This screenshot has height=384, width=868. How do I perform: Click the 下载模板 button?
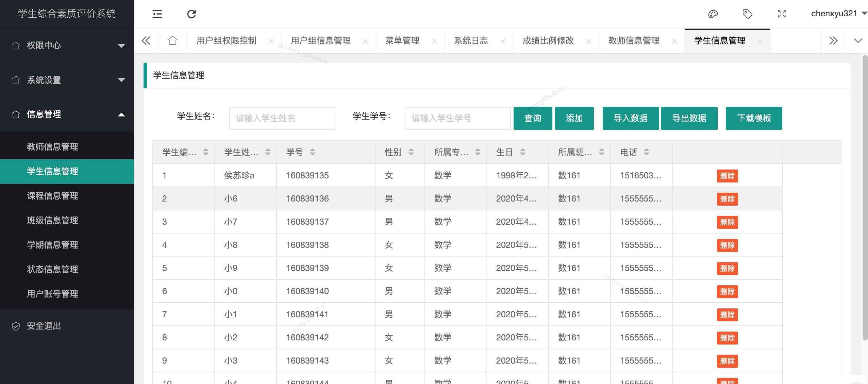[x=754, y=118]
